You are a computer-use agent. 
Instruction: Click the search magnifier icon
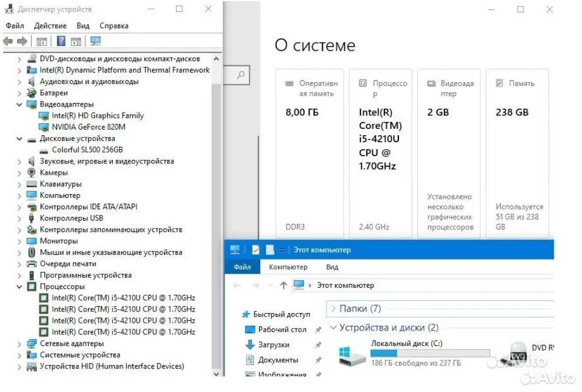(x=241, y=75)
